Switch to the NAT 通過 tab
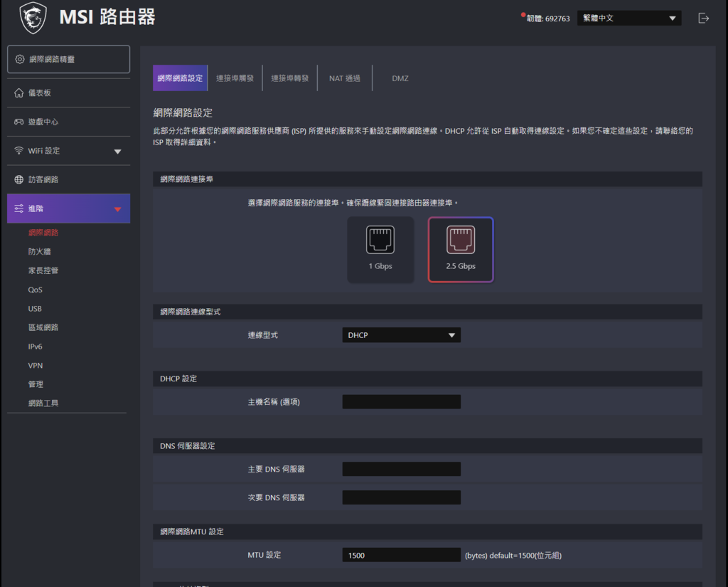Viewport: 728px width, 587px height. pyautogui.click(x=345, y=78)
